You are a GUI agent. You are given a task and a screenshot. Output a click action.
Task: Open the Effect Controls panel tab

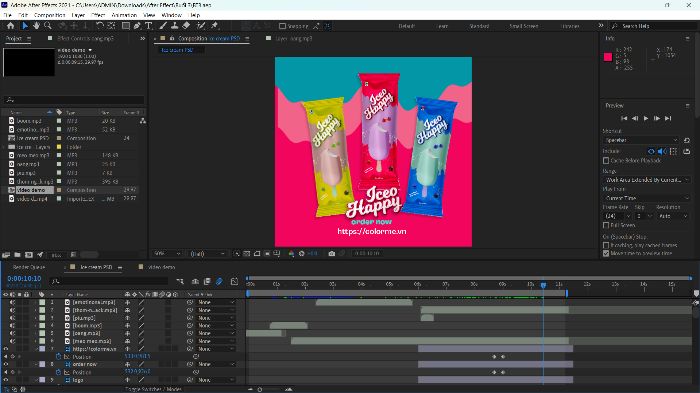coord(86,39)
